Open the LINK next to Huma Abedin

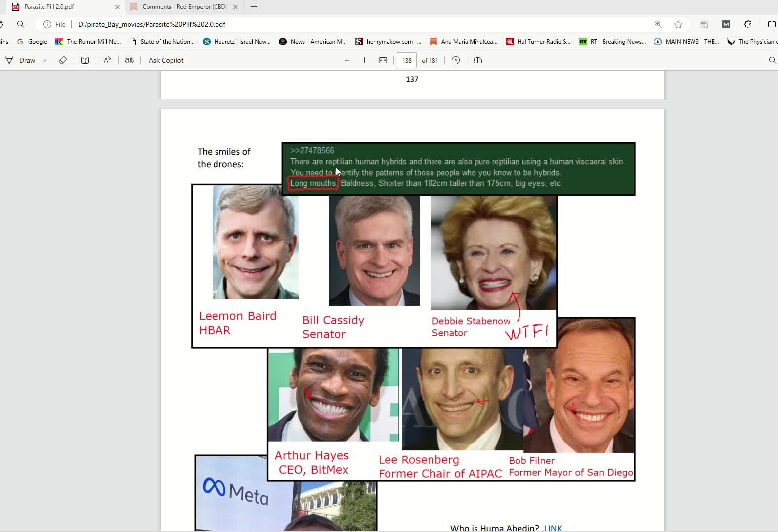553,528
